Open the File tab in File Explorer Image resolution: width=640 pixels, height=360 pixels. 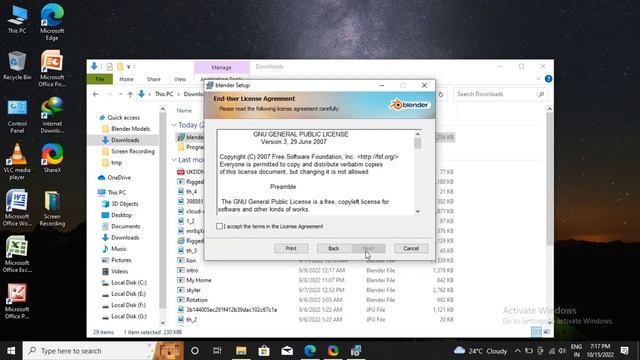100,79
